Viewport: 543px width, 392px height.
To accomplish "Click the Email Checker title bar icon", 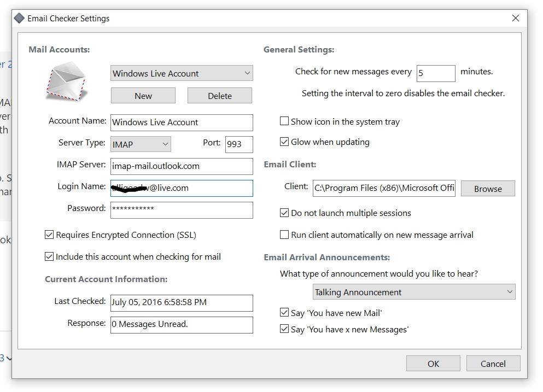I will coord(20,18).
